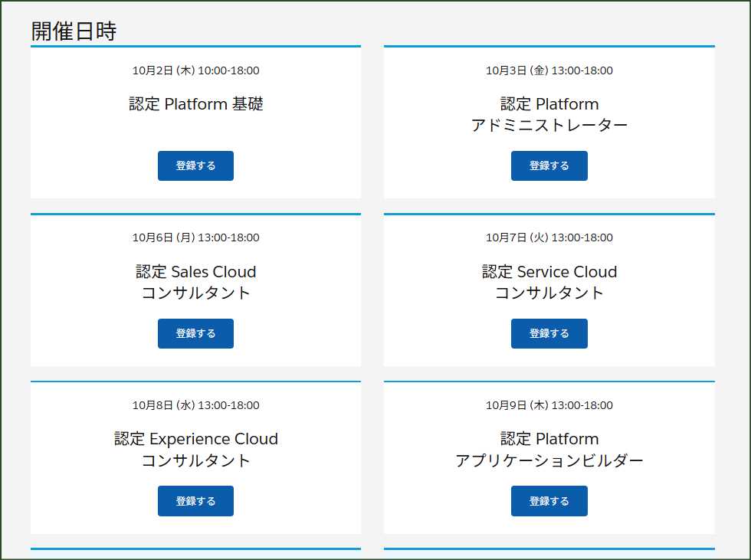This screenshot has width=751, height=560.
Task: Click 登録する under Service Cloud コンサルタント
Action: point(549,333)
